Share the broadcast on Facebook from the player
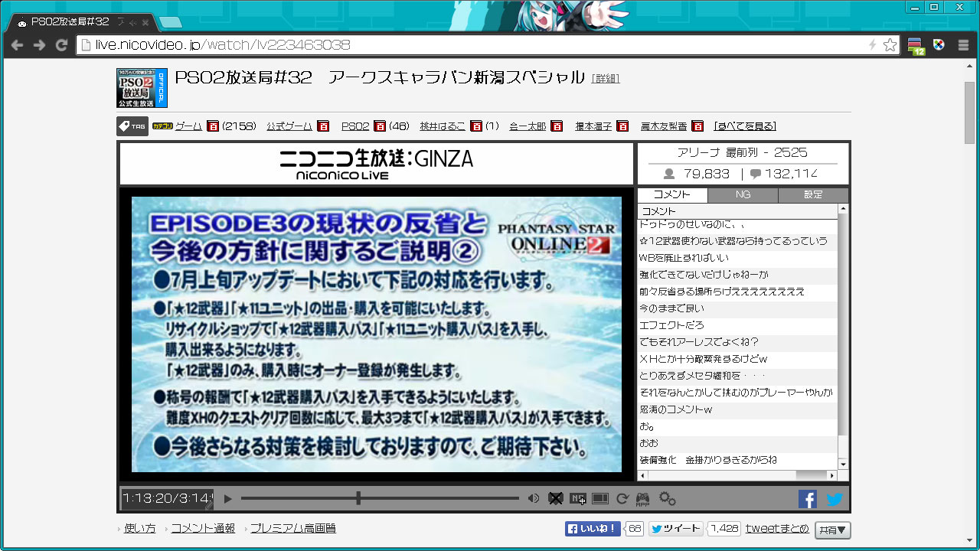 pos(808,499)
